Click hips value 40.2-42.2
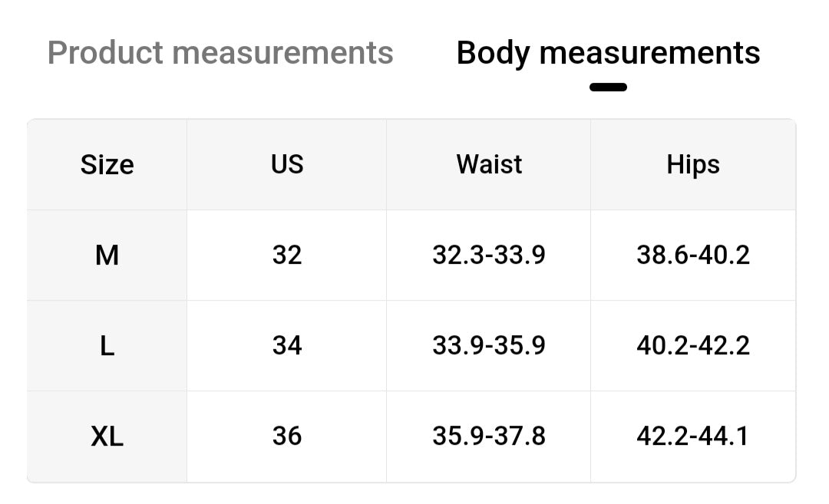This screenshot has height=504, width=829. click(x=693, y=345)
